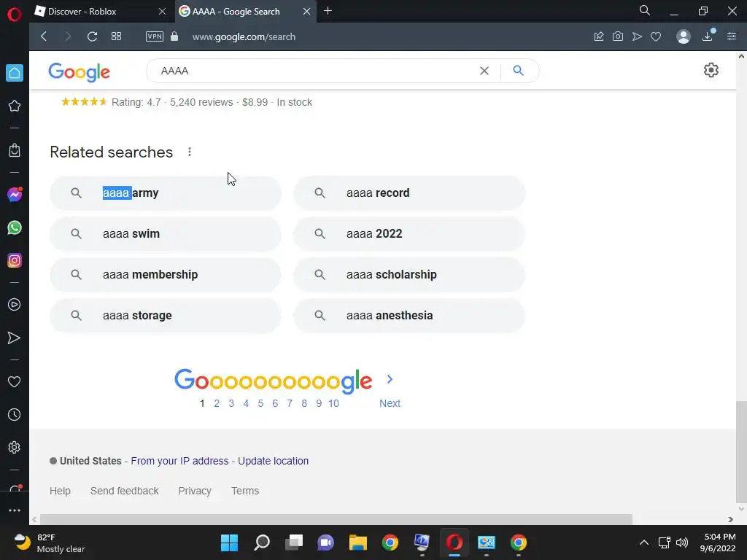Click the address bar URL
Screen dimensions: 747x560
click(x=244, y=36)
